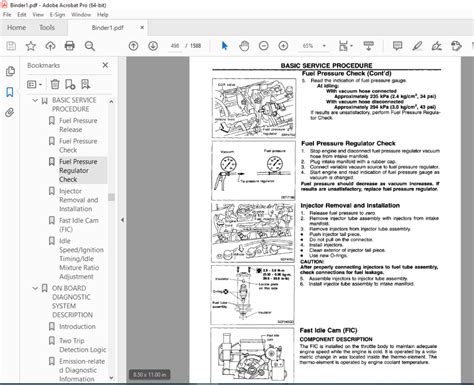Print the document with printer icon
Viewport: 474px width, 385px height.
[70, 46]
